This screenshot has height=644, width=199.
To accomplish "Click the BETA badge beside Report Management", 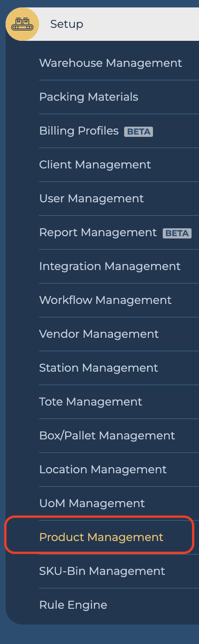I will click(177, 233).
